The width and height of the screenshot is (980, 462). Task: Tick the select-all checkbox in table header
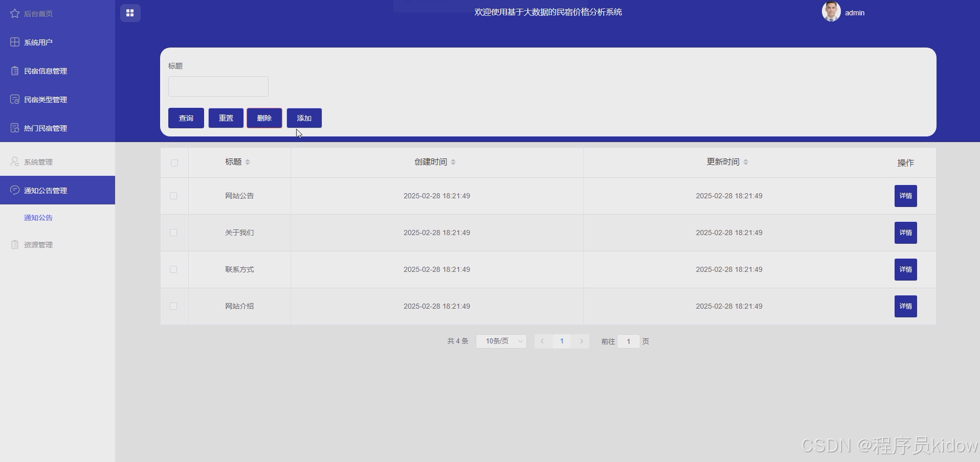pos(174,163)
